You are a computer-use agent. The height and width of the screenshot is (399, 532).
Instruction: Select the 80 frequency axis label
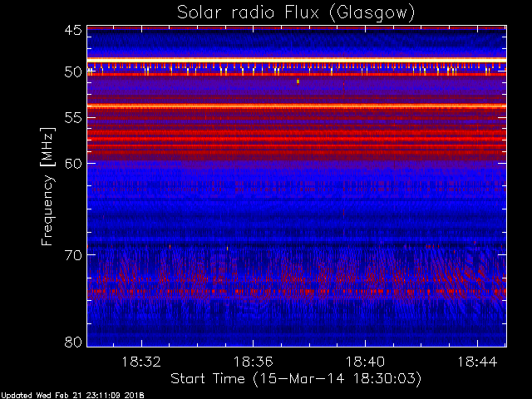pyautogui.click(x=73, y=342)
